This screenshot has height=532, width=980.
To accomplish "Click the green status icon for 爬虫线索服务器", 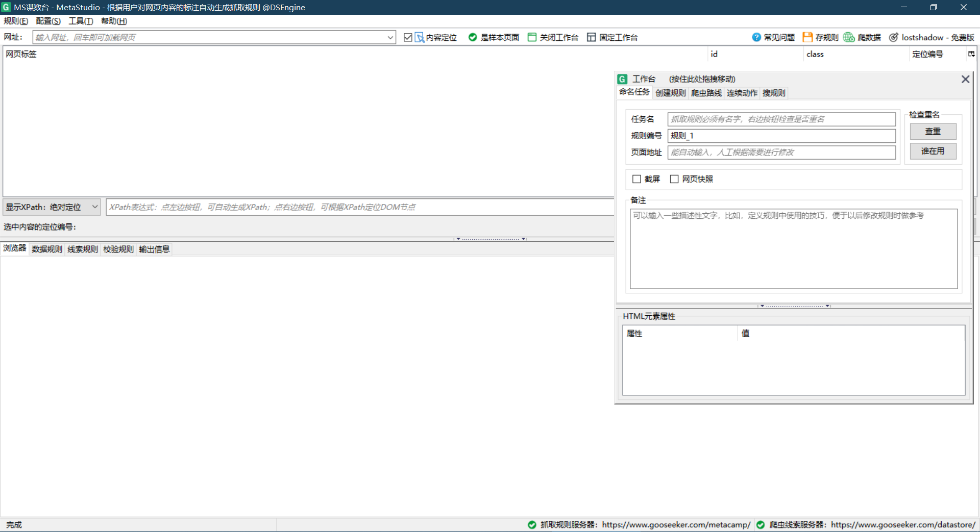I will click(x=761, y=524).
